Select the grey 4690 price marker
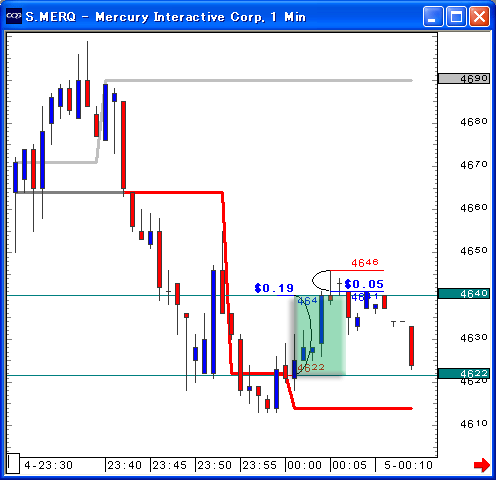496x480 pixels. coord(464,79)
